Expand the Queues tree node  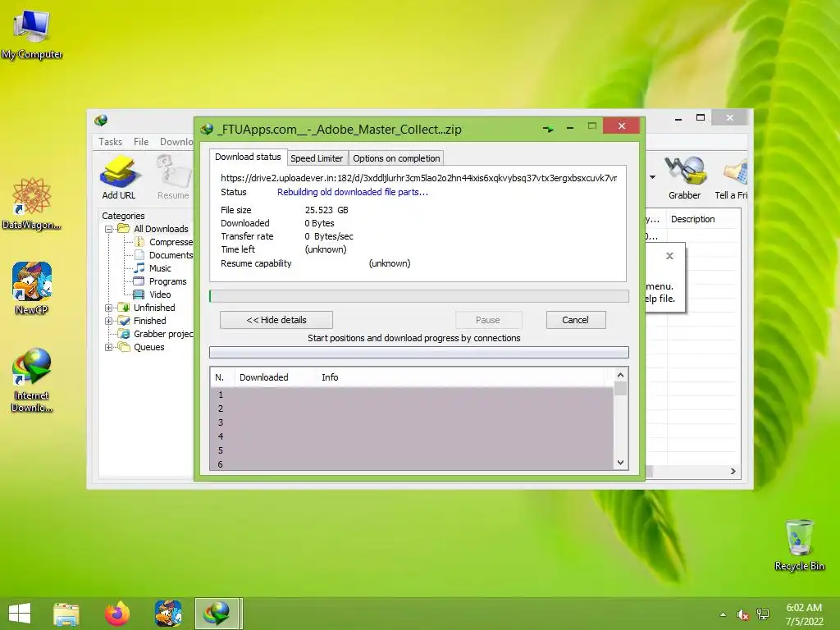tap(109, 347)
